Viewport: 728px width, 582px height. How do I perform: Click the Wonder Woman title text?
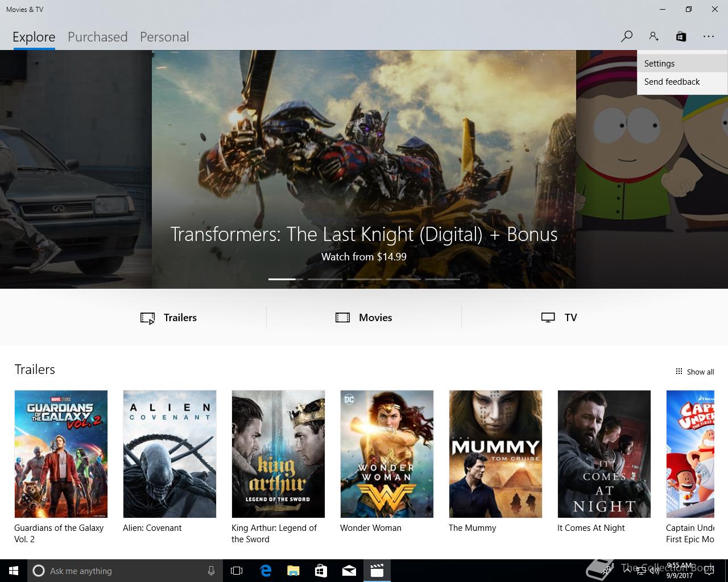(x=371, y=528)
